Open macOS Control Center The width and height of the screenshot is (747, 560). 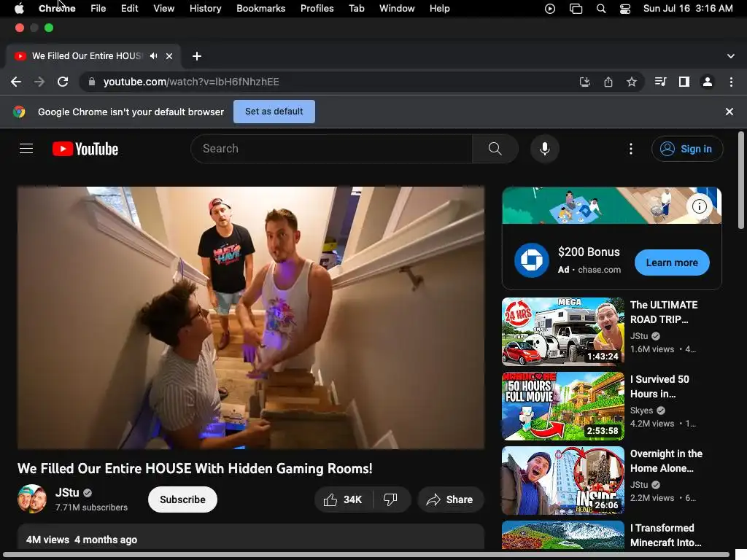[x=624, y=9]
